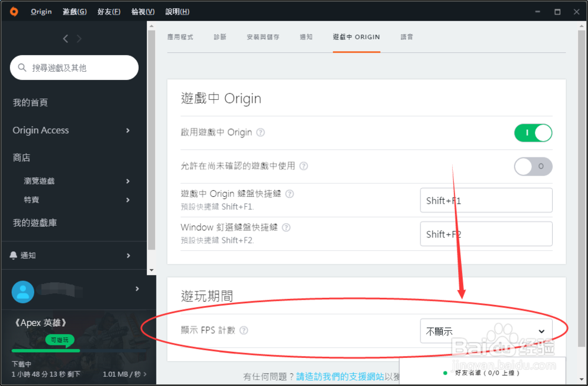Switch to the 通知 settings tab

306,37
